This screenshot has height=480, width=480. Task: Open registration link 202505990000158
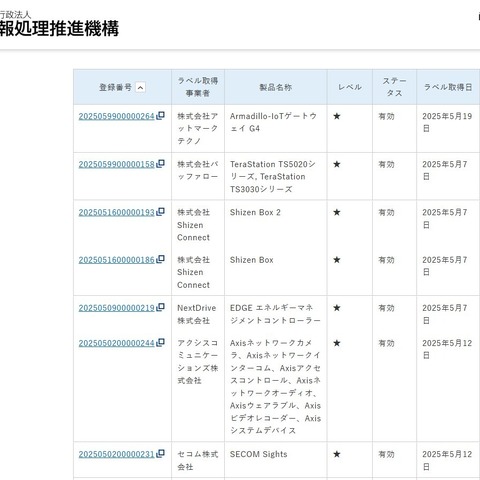(116, 164)
